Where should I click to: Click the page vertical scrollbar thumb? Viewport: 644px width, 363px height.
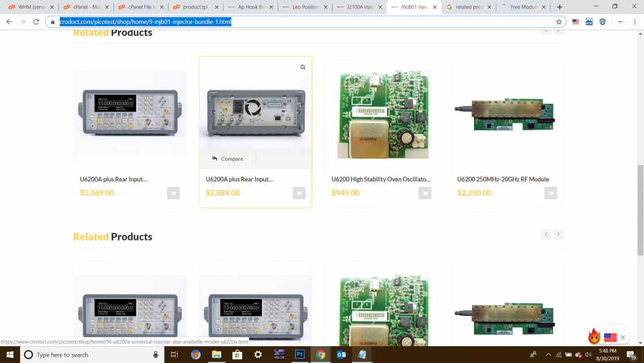(x=640, y=210)
